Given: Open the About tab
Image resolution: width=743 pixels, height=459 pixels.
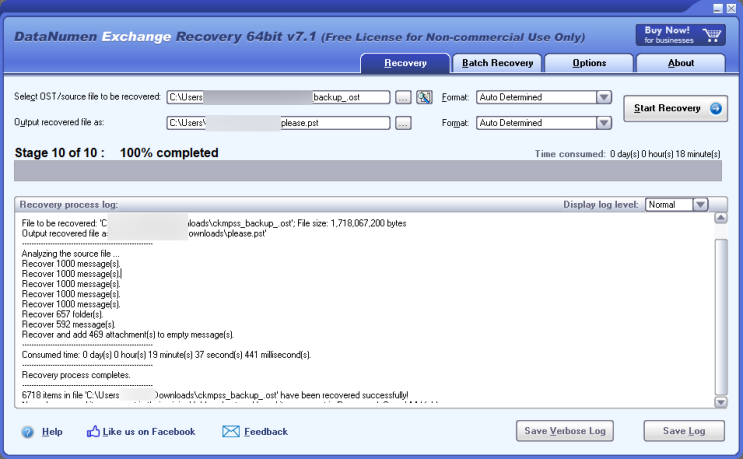Looking at the screenshot, I should point(681,63).
